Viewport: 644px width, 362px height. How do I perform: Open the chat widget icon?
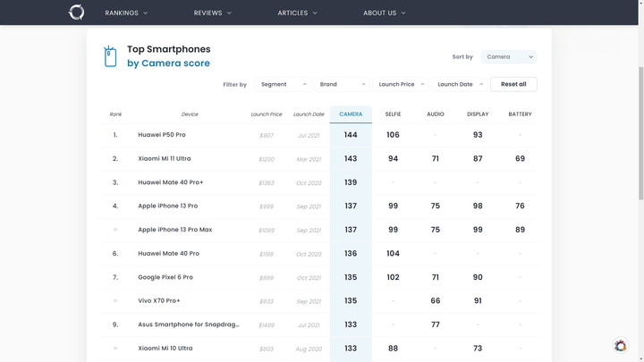620,346
